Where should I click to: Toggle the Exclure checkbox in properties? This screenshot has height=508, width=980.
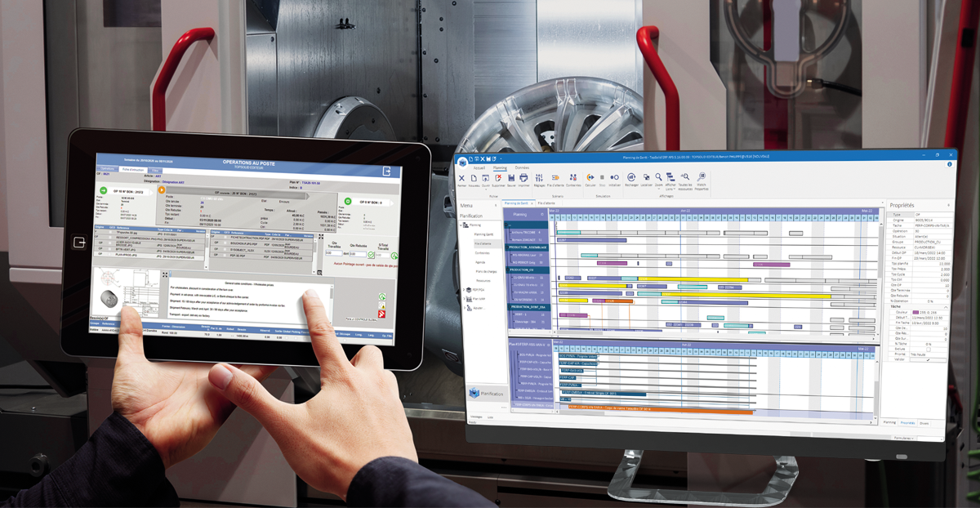[x=930, y=350]
